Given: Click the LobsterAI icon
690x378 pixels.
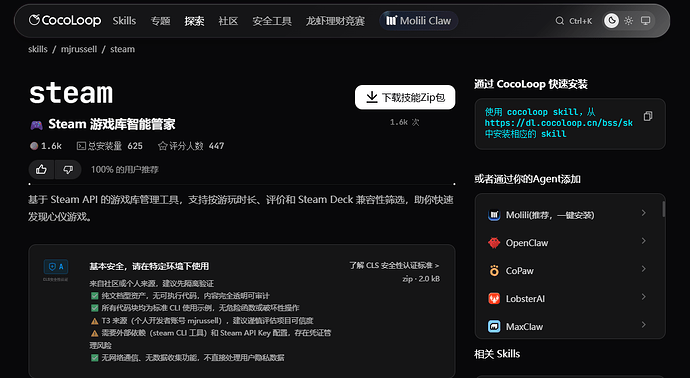Looking at the screenshot, I should click(x=494, y=298).
